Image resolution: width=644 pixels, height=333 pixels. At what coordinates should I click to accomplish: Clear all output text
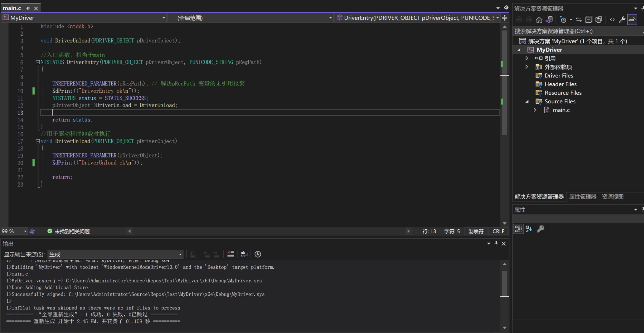230,254
